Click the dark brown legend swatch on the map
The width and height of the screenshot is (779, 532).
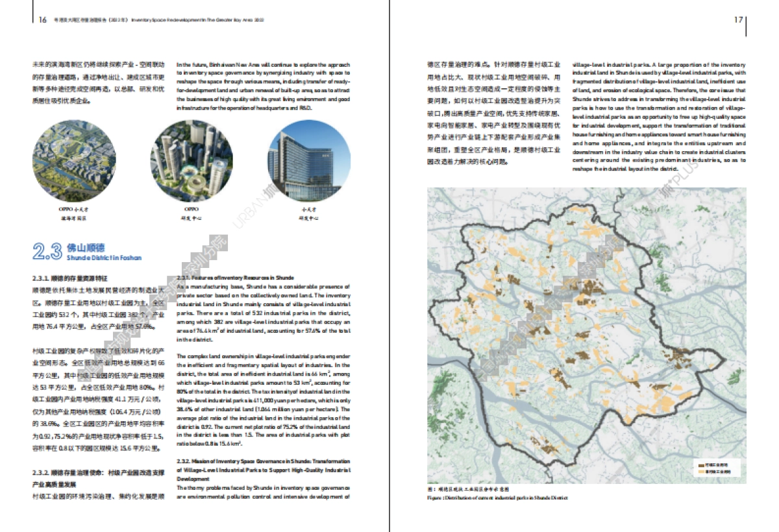click(702, 465)
